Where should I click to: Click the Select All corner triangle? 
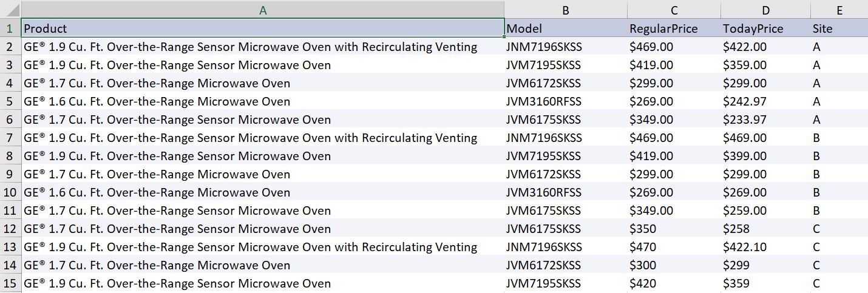coord(10,10)
